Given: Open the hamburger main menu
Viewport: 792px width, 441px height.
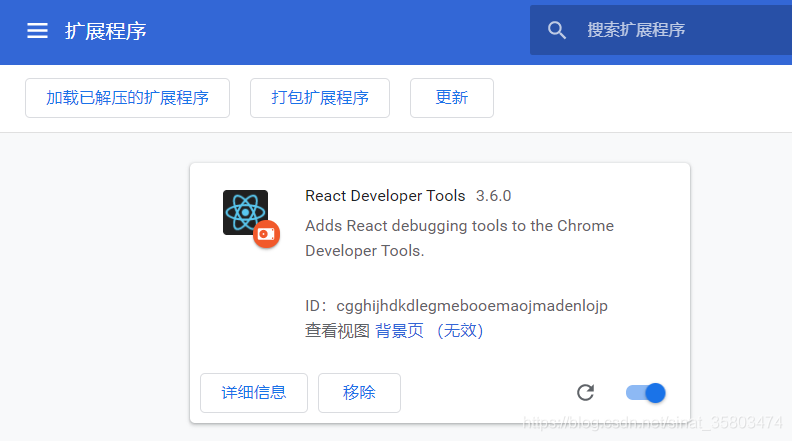Looking at the screenshot, I should (x=37, y=31).
